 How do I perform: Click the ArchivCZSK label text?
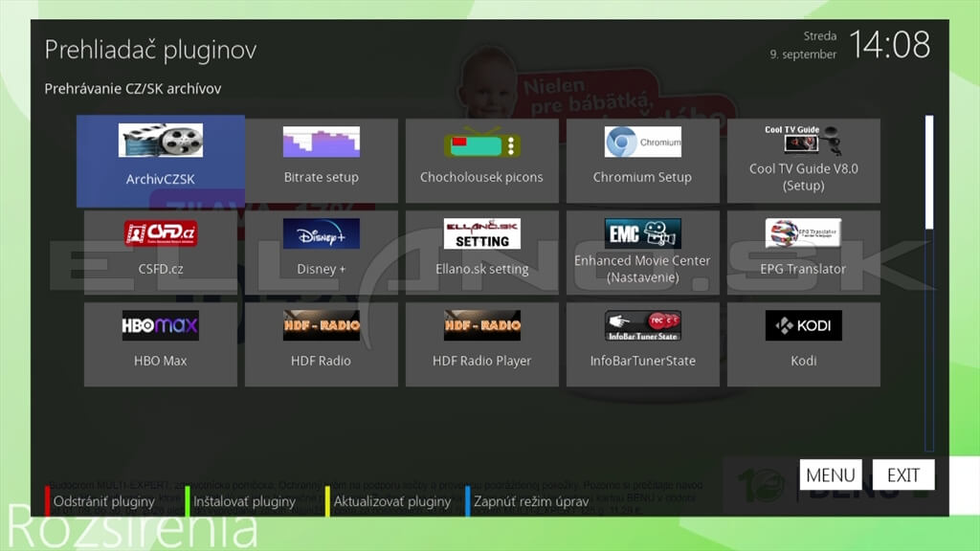click(161, 179)
